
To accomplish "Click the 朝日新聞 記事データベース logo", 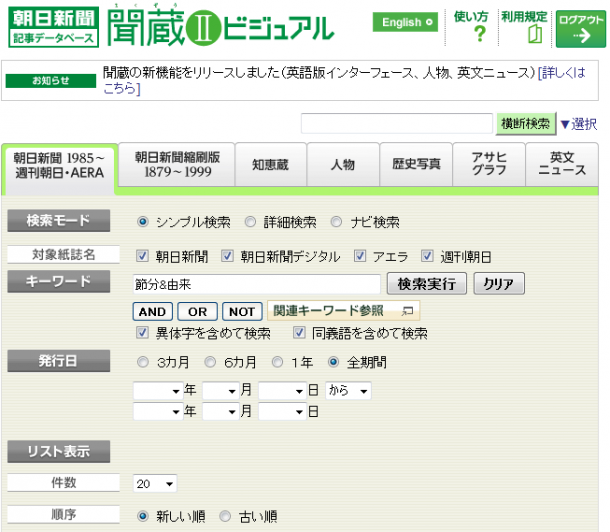I will pyautogui.click(x=54, y=27).
